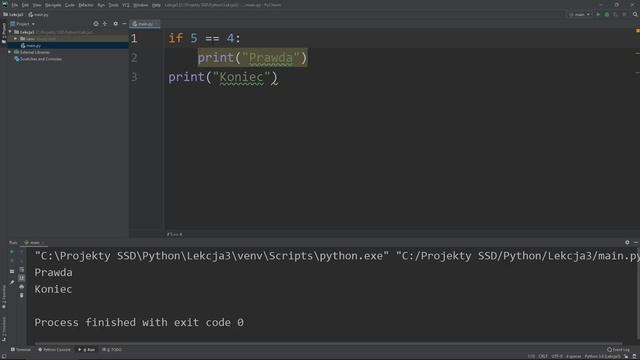Open the main run configuration dropdown
Viewport: 640px width, 360px height.
(579, 14)
